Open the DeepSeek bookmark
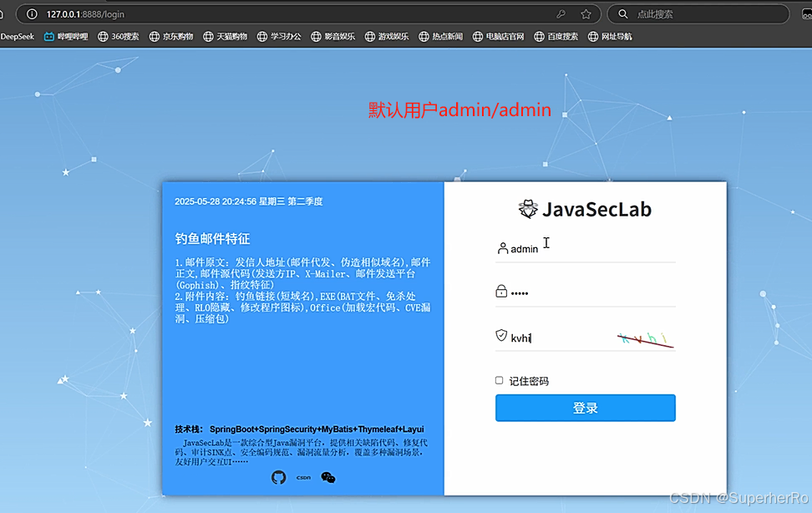The height and width of the screenshot is (513, 812). click(17, 36)
